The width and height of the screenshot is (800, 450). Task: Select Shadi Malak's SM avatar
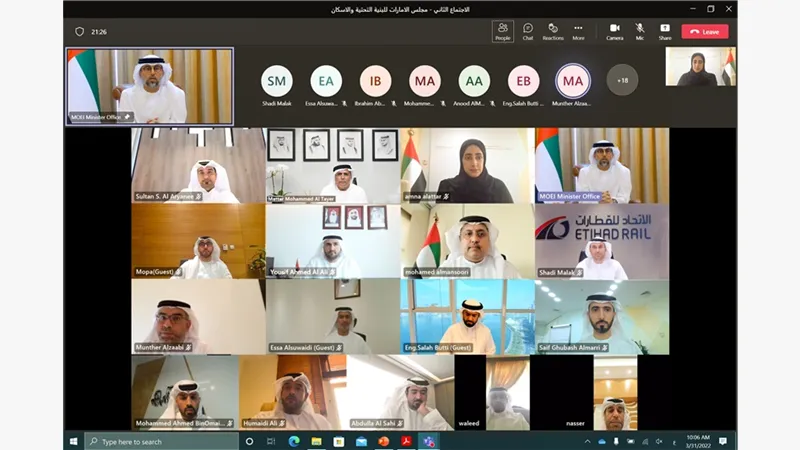pyautogui.click(x=277, y=80)
